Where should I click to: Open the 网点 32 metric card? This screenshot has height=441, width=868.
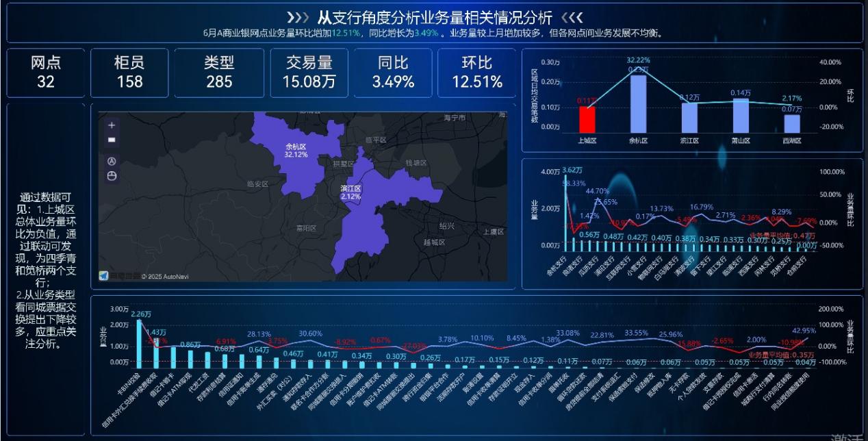tap(46, 73)
